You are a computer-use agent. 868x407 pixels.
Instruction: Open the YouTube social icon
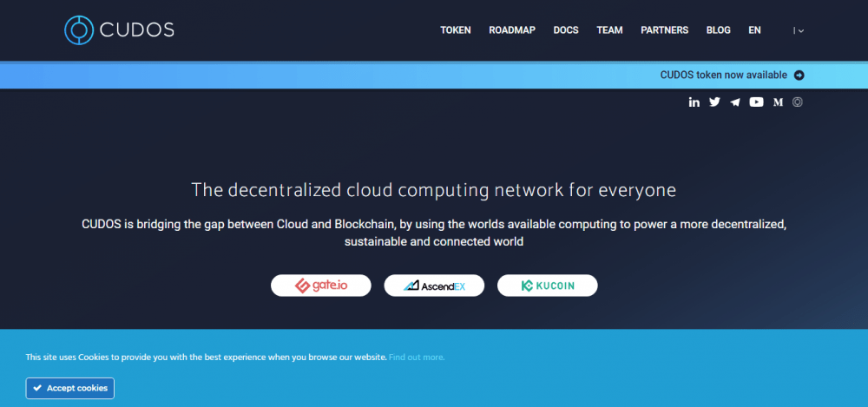coord(756,102)
